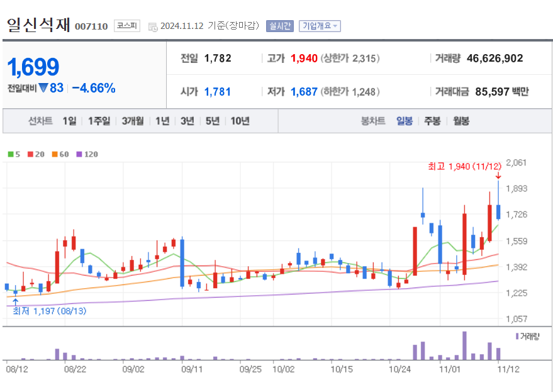Select the 1주일 line chart period
The height and width of the screenshot is (392, 553).
[x=99, y=121]
